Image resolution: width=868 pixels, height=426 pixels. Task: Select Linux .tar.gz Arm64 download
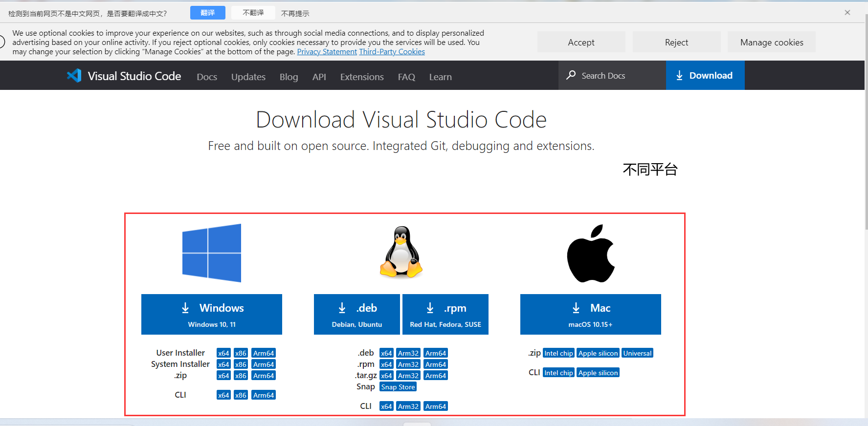click(436, 375)
